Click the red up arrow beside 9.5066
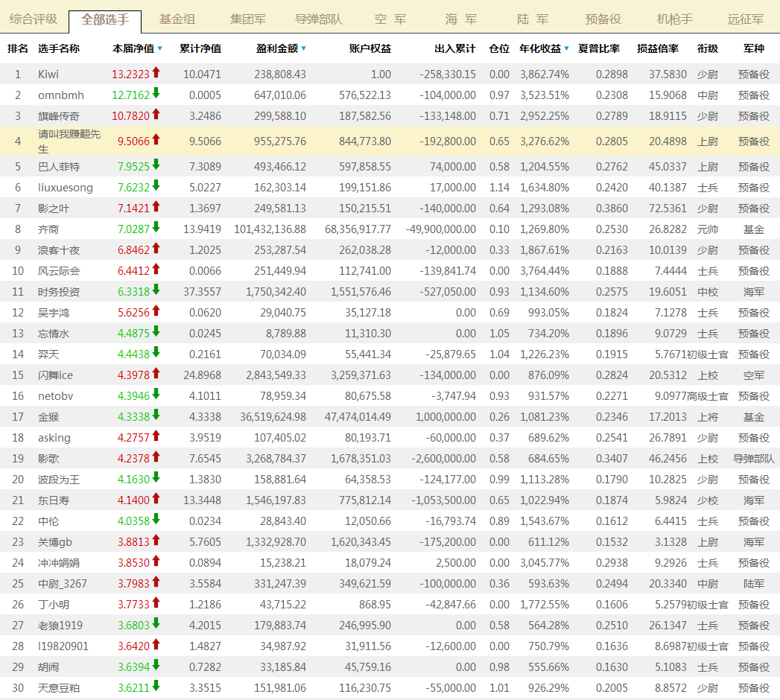Image resolution: width=780 pixels, height=700 pixels. point(156,140)
